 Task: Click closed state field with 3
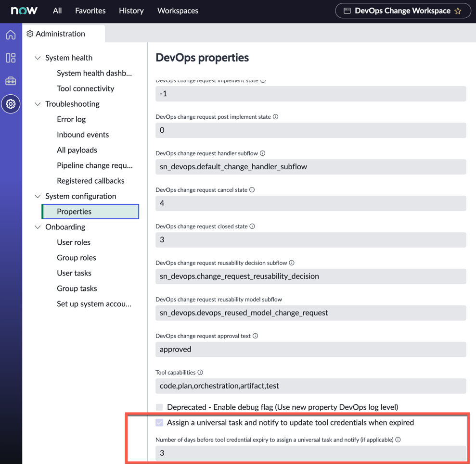[310, 240]
